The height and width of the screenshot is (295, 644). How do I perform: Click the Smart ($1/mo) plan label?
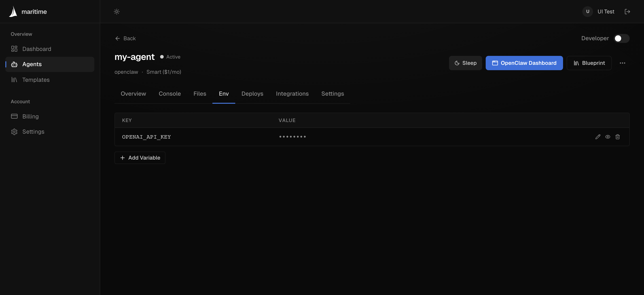(x=164, y=72)
